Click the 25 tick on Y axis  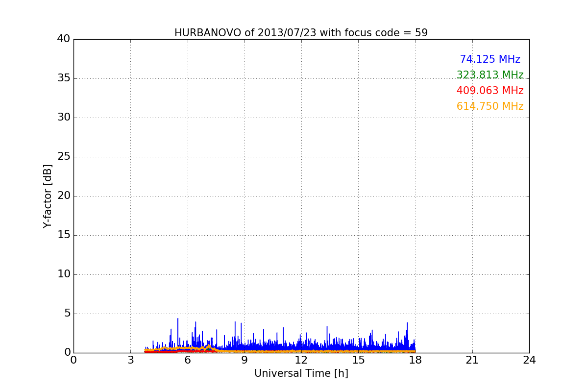tap(64, 157)
